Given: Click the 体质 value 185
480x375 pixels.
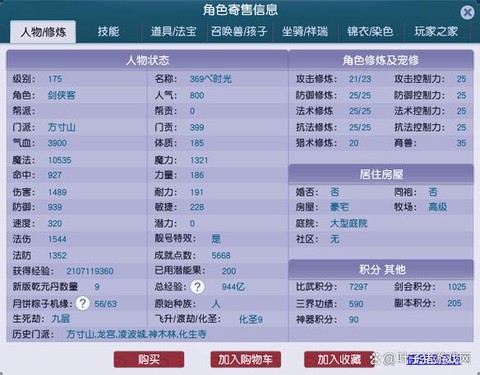Looking at the screenshot, I should [x=197, y=143].
